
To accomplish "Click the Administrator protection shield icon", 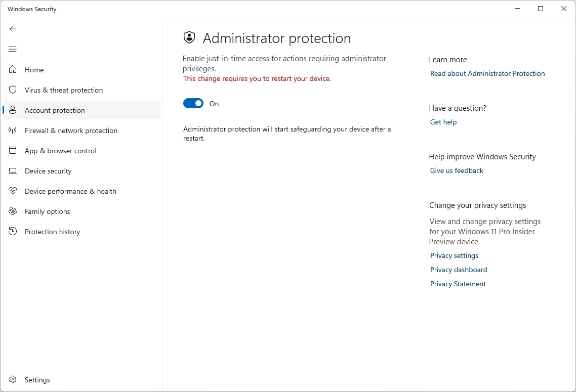I will (x=189, y=37).
